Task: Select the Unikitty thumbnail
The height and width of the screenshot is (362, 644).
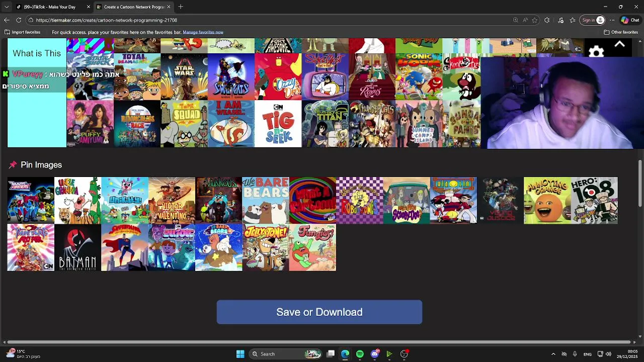Action: [124, 200]
